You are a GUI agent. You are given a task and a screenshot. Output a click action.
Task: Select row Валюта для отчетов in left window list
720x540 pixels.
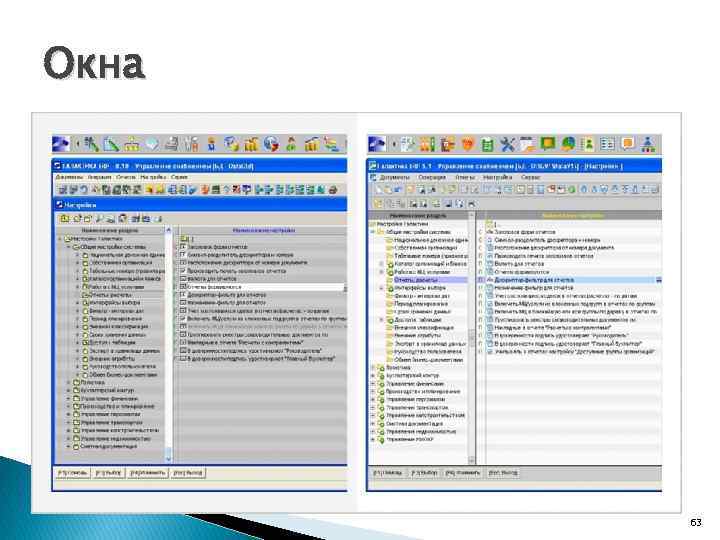click(x=262, y=279)
